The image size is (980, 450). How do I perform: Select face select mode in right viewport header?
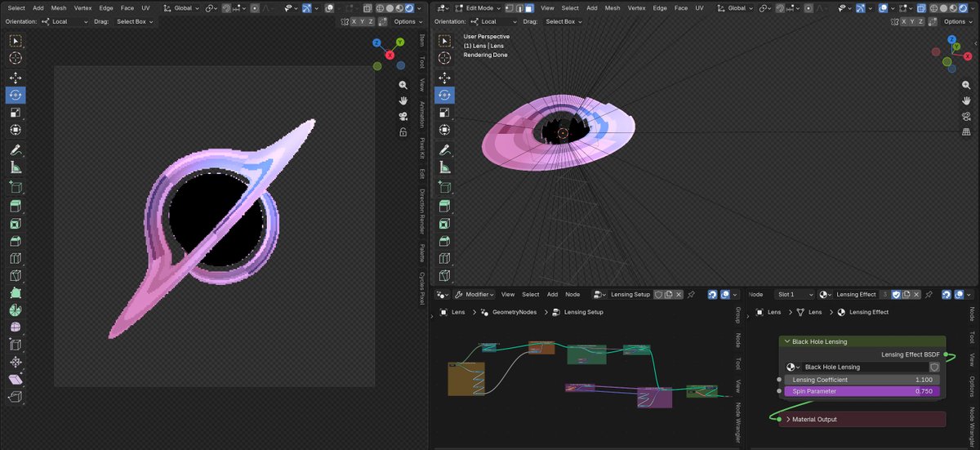click(x=528, y=8)
